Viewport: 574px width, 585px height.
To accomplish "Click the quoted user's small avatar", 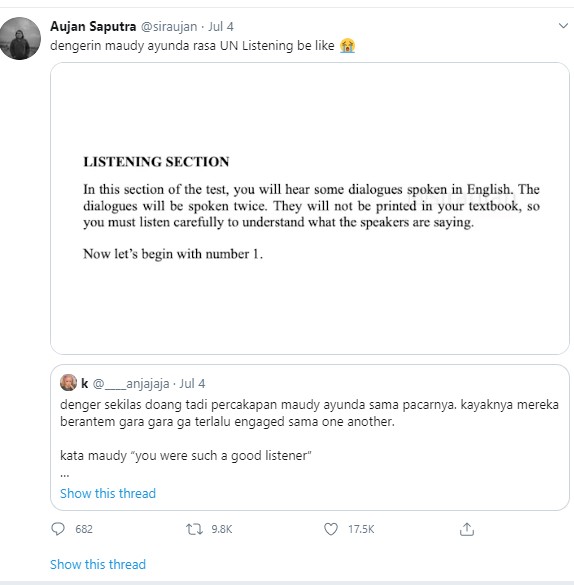I will [x=68, y=382].
